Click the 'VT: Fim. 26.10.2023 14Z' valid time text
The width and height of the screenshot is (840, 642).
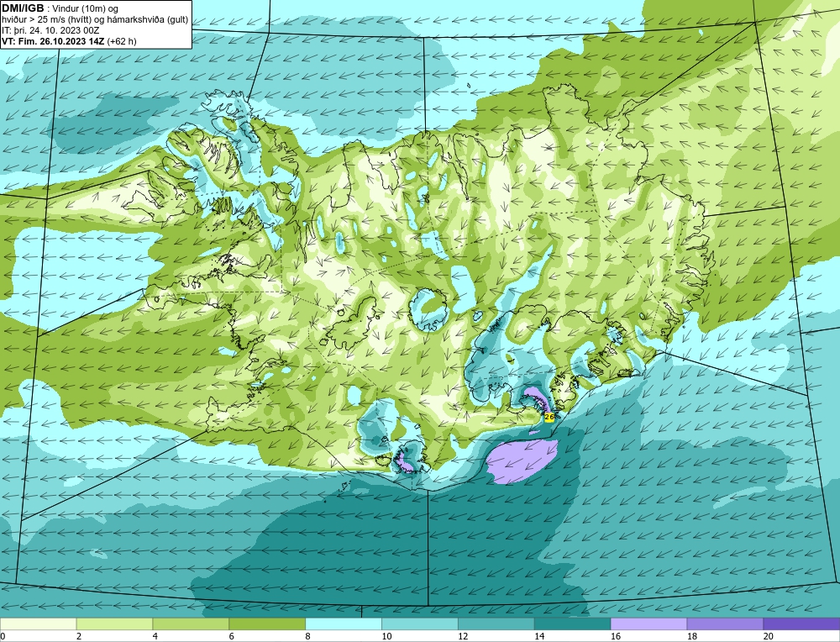(54, 41)
